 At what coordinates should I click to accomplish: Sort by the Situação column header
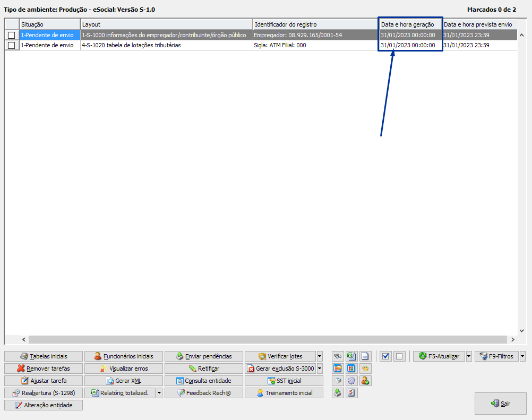tap(49, 24)
